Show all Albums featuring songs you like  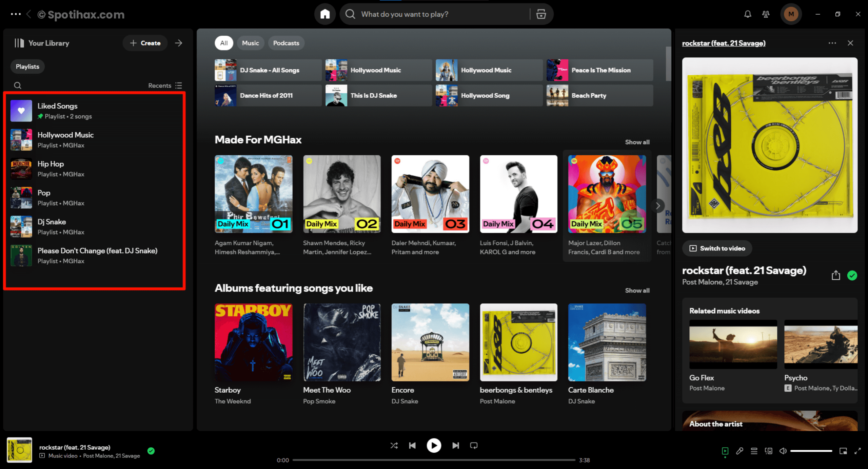(637, 290)
